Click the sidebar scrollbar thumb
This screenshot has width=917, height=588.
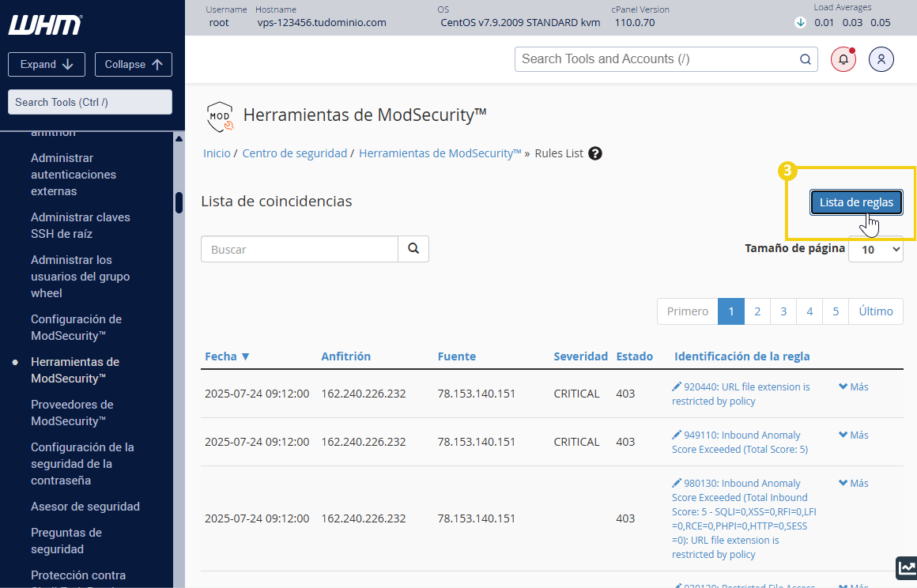pos(179,203)
